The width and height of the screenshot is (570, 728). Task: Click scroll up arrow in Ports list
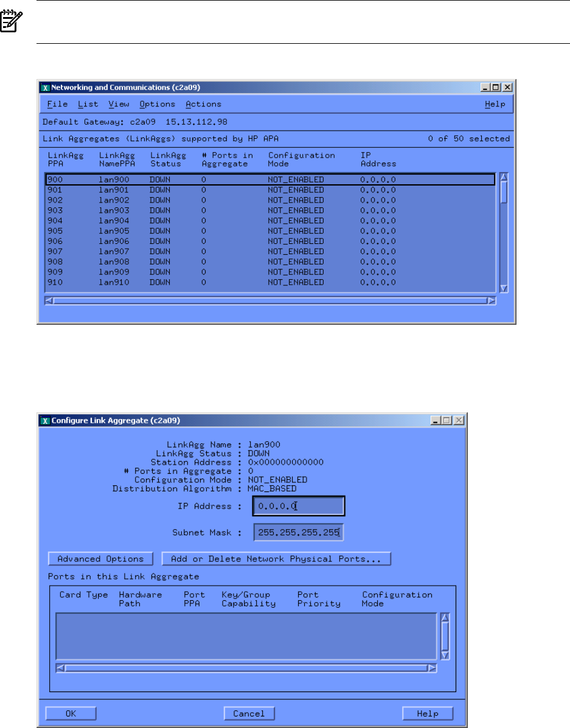point(445,617)
